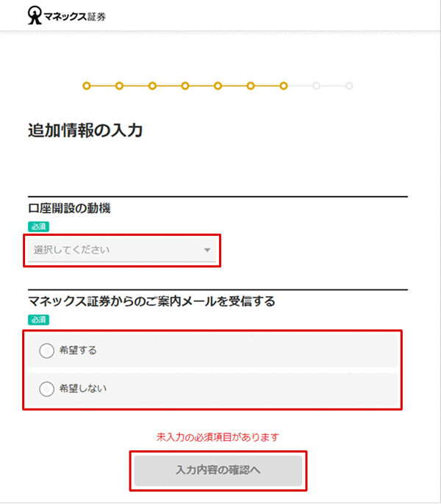441x504 pixels.
Task: Click the Monex Securities logo icon
Action: click(34, 15)
